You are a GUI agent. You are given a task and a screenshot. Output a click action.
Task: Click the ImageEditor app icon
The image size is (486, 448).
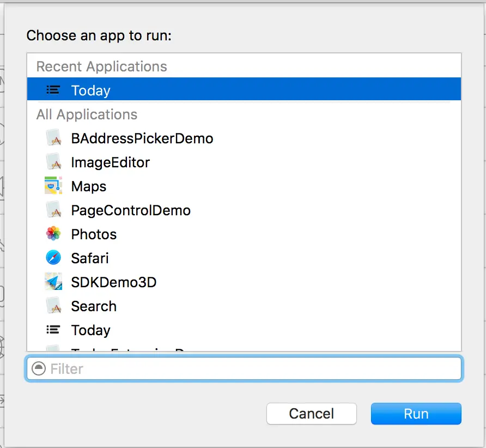click(53, 162)
